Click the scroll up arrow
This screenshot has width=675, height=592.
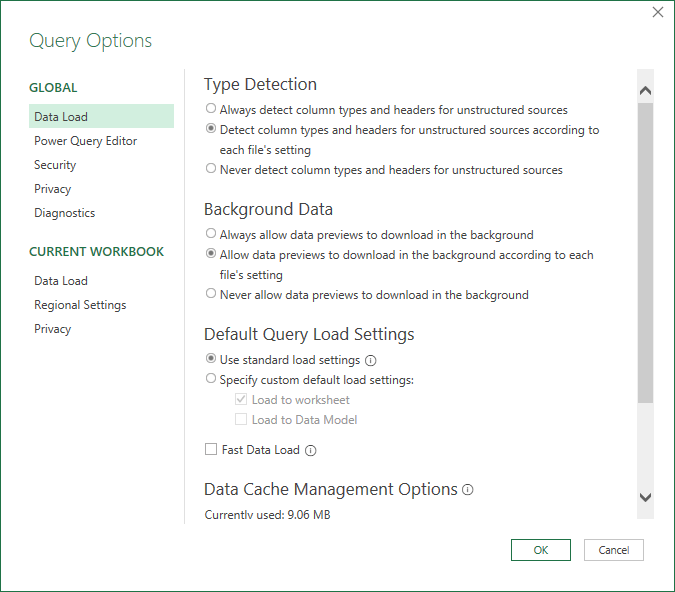(645, 90)
